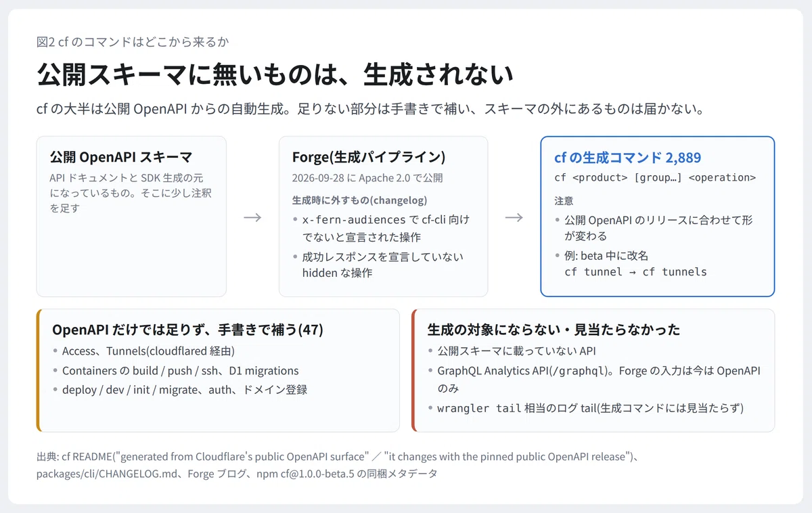Click the bullet 例: beta 中に改名
Screen dimensions: 812x513
click(x=606, y=256)
